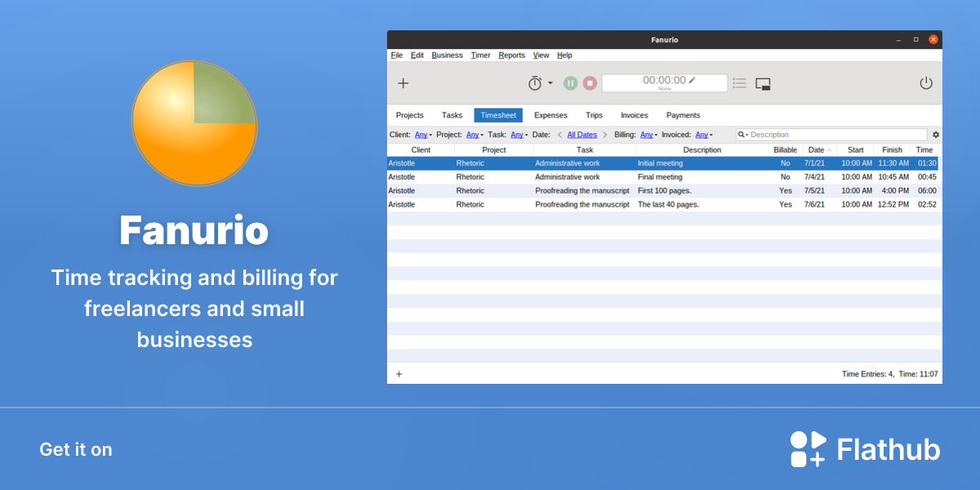980x490 pixels.
Task: Sort by the Description column header
Action: [702, 150]
